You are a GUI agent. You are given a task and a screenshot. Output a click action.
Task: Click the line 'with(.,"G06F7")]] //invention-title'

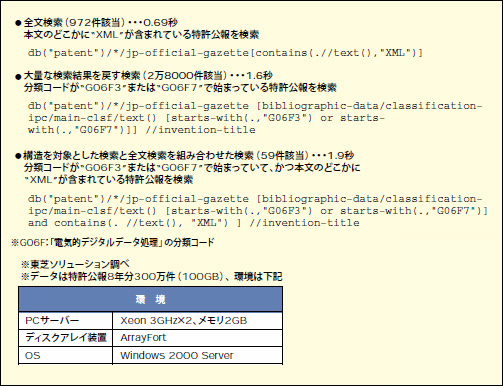click(x=142, y=130)
